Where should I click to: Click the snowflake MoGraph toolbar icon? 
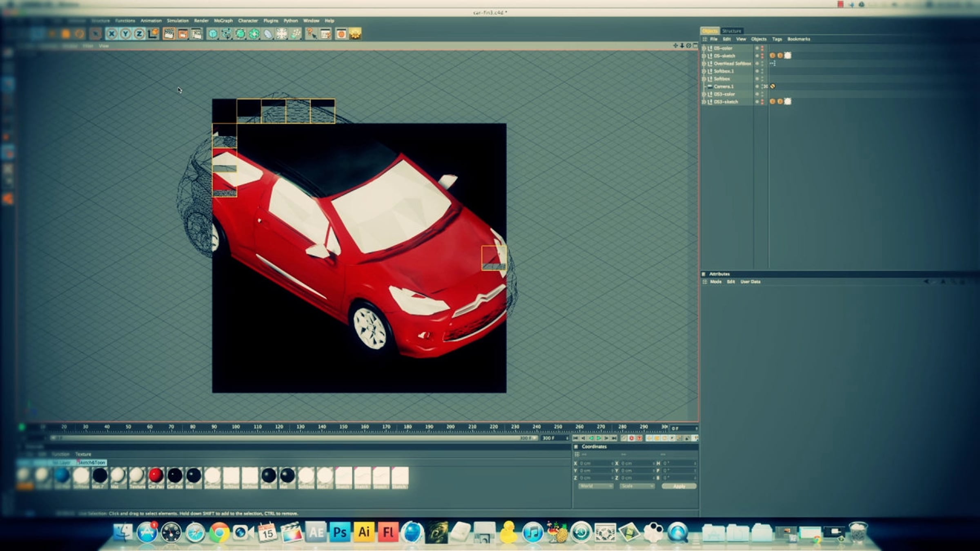pos(281,34)
